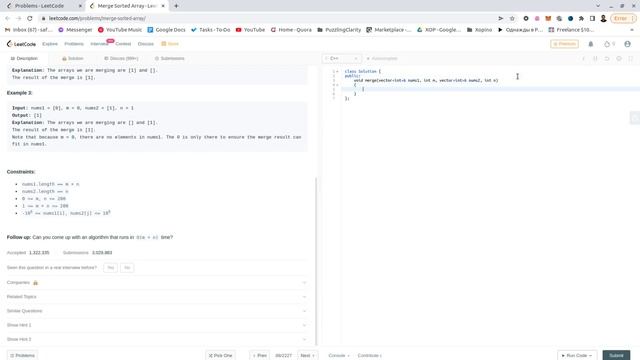Open the Store nav link

[x=170, y=44]
